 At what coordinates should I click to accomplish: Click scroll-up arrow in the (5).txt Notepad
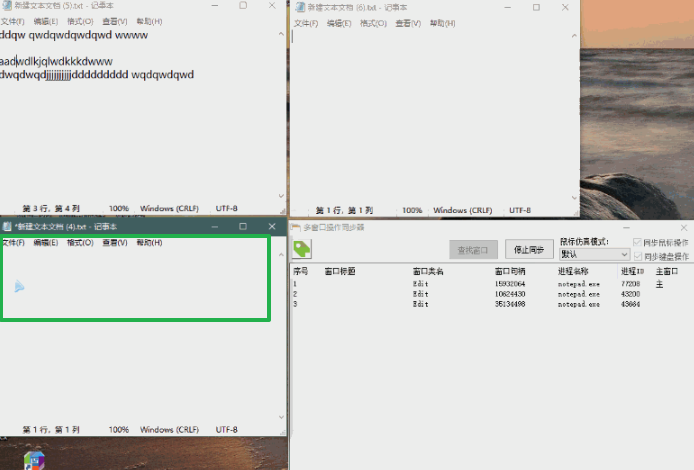pyautogui.click(x=281, y=34)
